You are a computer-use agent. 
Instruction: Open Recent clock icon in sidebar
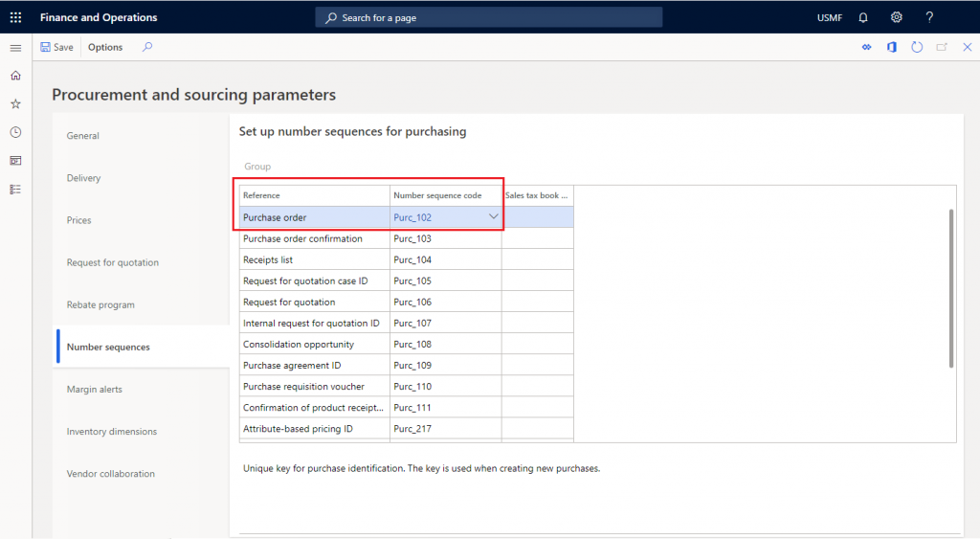[x=15, y=132]
